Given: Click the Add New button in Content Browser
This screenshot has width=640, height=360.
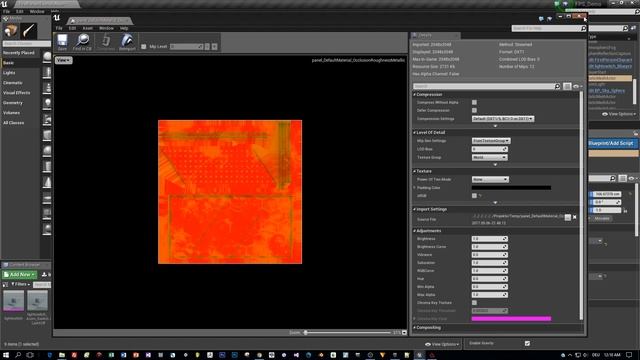Looking at the screenshot, I should tap(19, 275).
